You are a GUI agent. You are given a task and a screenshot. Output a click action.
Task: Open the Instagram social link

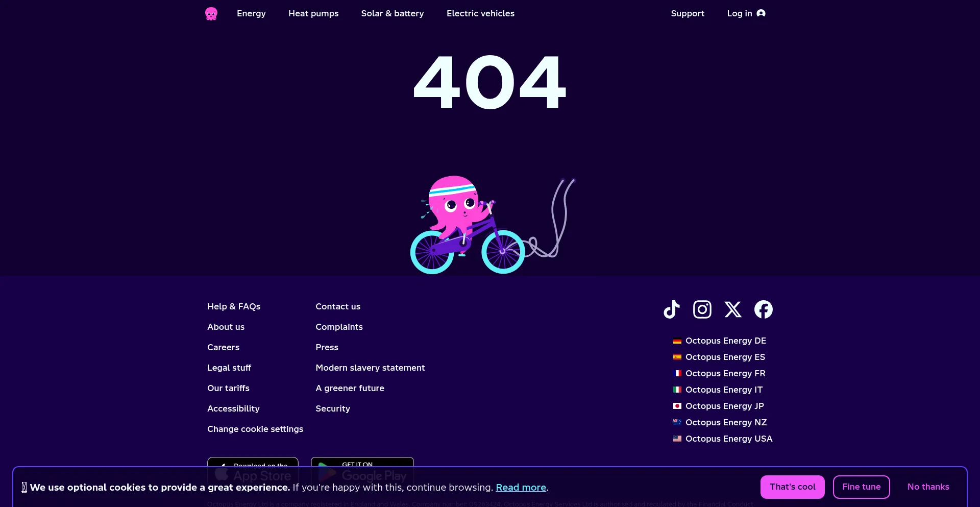(x=702, y=309)
